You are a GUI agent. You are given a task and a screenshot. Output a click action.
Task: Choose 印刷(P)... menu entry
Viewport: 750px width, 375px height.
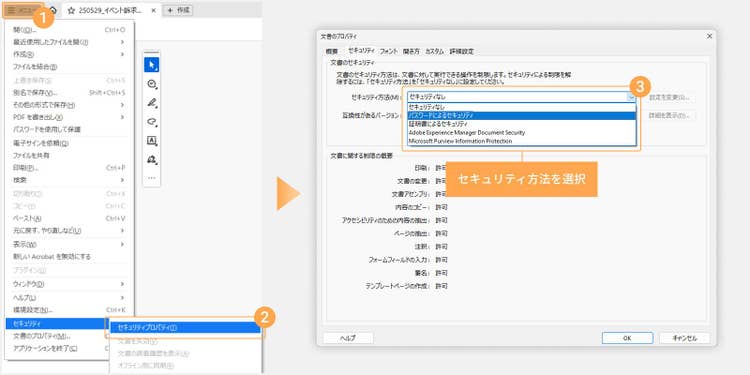click(x=70, y=168)
